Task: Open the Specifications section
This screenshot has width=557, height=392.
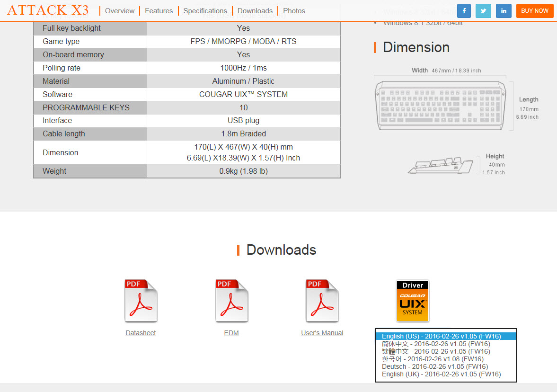Action: (205, 11)
